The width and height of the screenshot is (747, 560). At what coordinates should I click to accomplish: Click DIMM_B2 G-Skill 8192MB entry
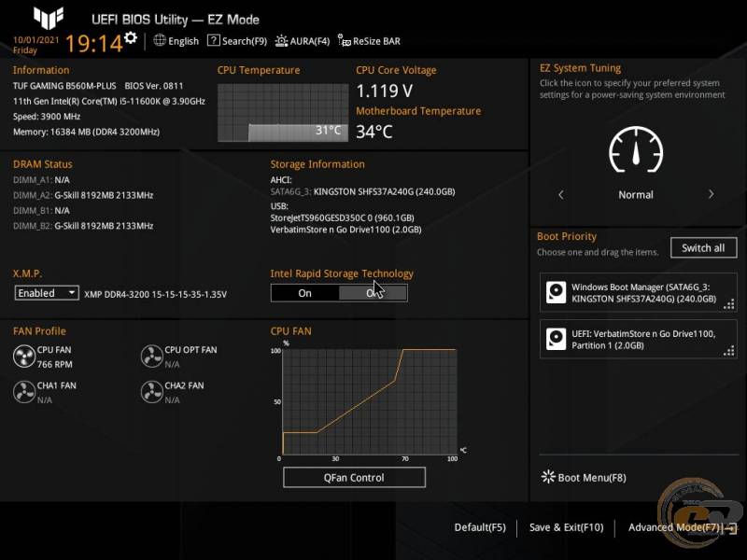pos(83,225)
